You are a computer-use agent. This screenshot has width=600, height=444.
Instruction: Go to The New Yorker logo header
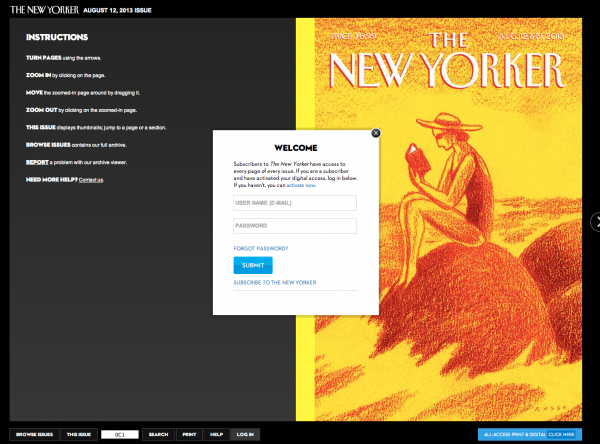coord(44,10)
